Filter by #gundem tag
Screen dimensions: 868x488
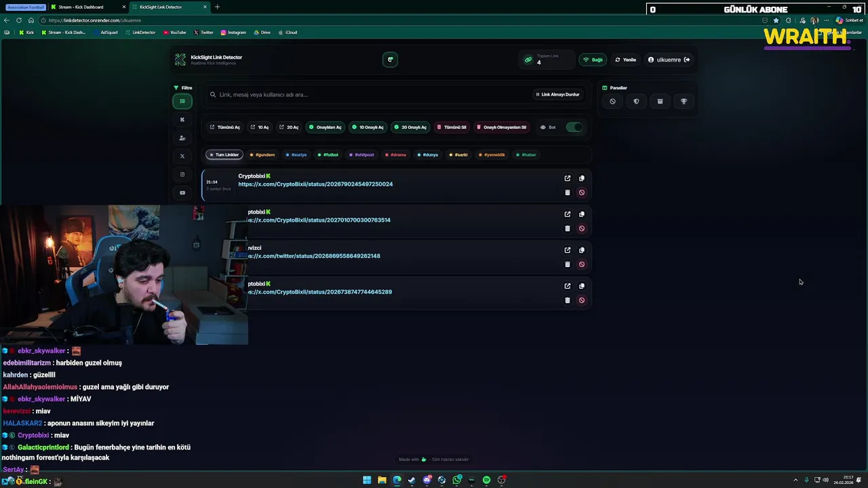pyautogui.click(x=262, y=155)
